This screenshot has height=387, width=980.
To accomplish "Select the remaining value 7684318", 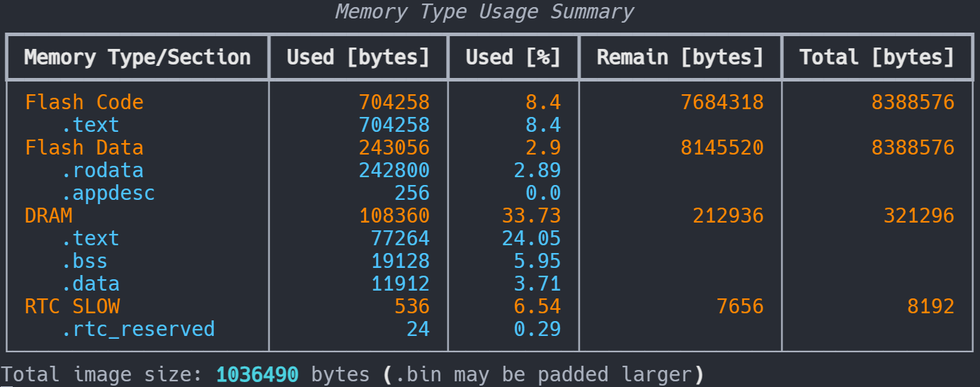I will coord(722,102).
